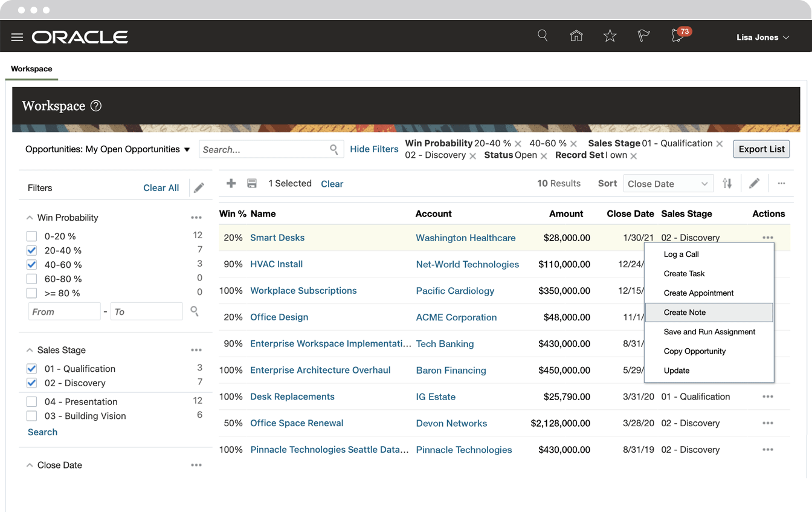This screenshot has height=512, width=812.
Task: Click the Workspace help question mark icon
Action: coord(96,106)
